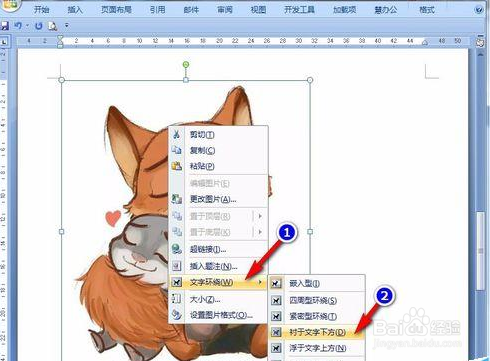Open the Word Help icon
Screen dimensions: 490x361
click(479, 10)
